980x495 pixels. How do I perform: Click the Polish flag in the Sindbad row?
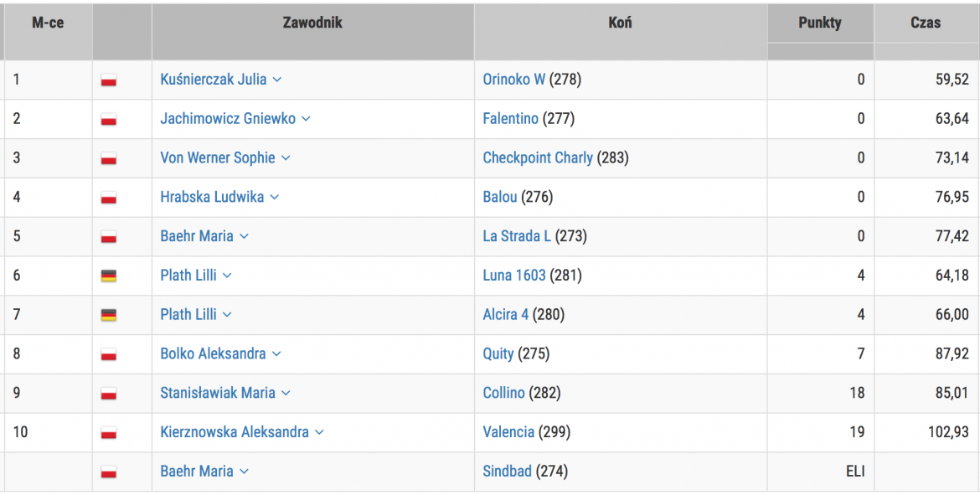tap(109, 472)
